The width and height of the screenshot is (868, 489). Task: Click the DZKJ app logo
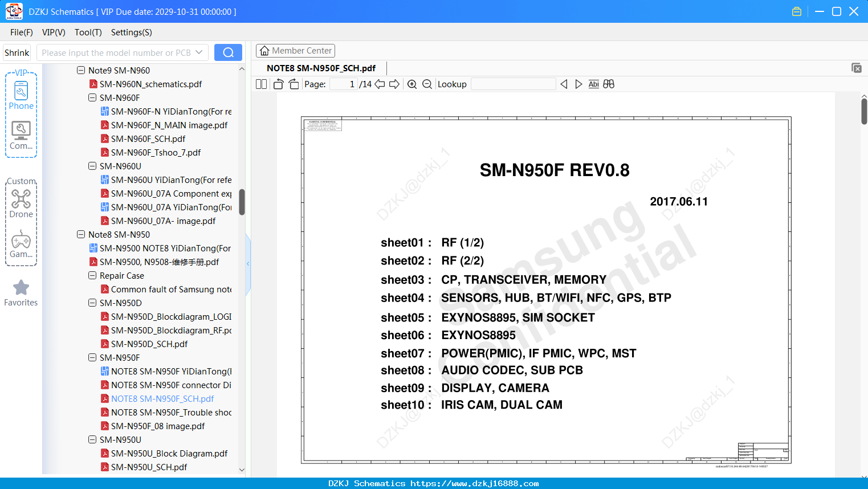[x=14, y=11]
